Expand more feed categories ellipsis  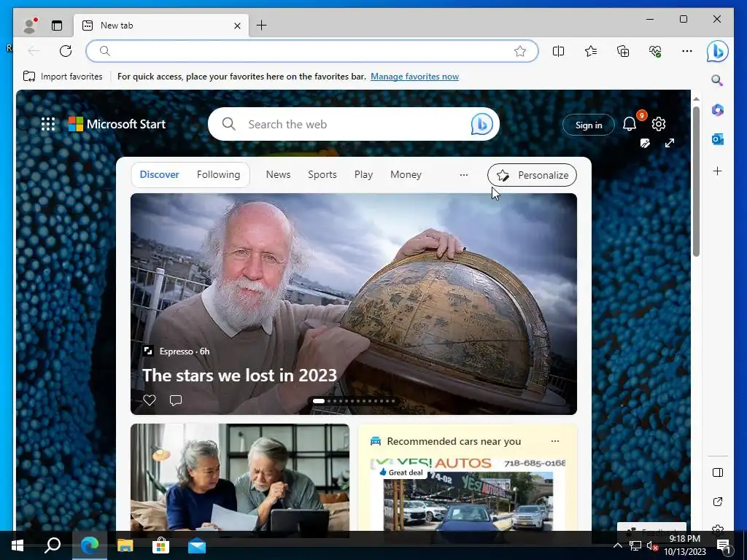coord(463,175)
